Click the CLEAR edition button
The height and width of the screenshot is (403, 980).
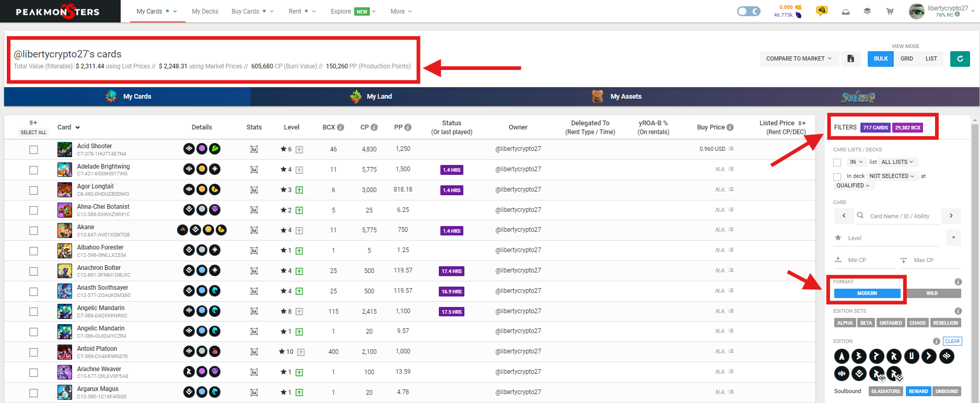pos(952,341)
